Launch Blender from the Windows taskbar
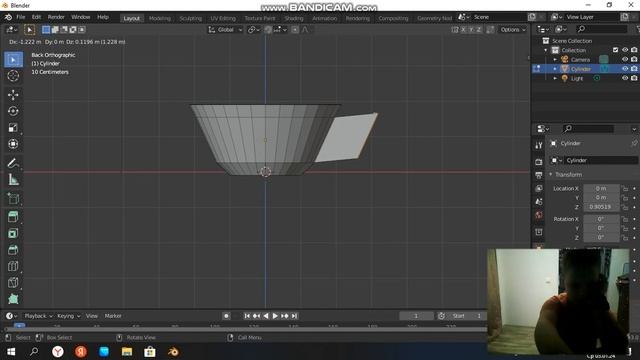Screen dimensions: 640x360 (173, 351)
